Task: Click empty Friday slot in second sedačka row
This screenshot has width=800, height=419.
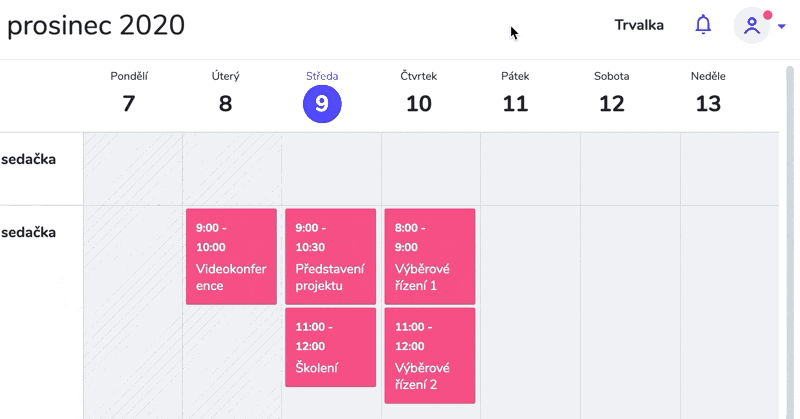Action: tap(530, 300)
